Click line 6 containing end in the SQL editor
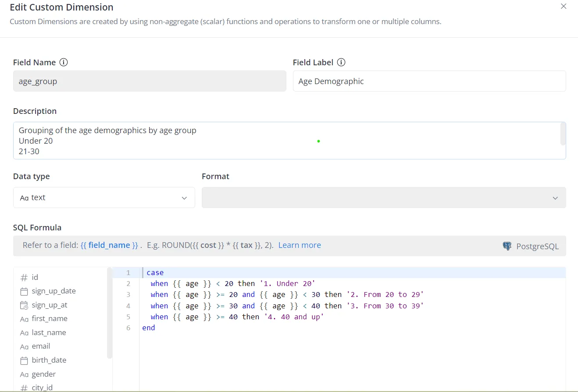This screenshot has width=578, height=392. click(149, 328)
